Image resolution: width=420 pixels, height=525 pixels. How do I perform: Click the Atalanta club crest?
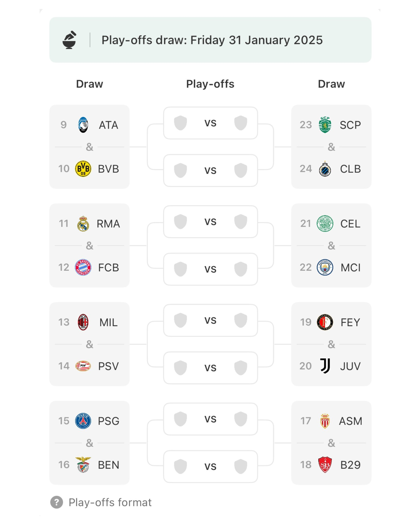(x=83, y=125)
